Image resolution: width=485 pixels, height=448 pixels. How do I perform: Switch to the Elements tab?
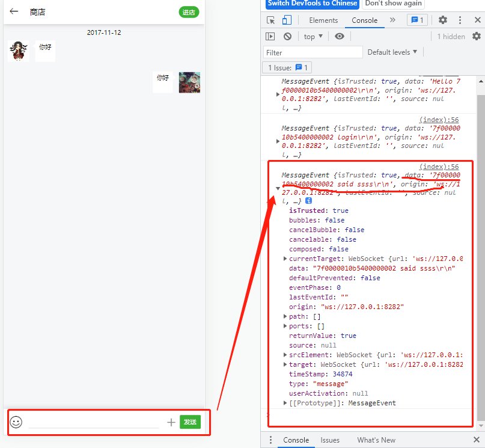[x=323, y=20]
